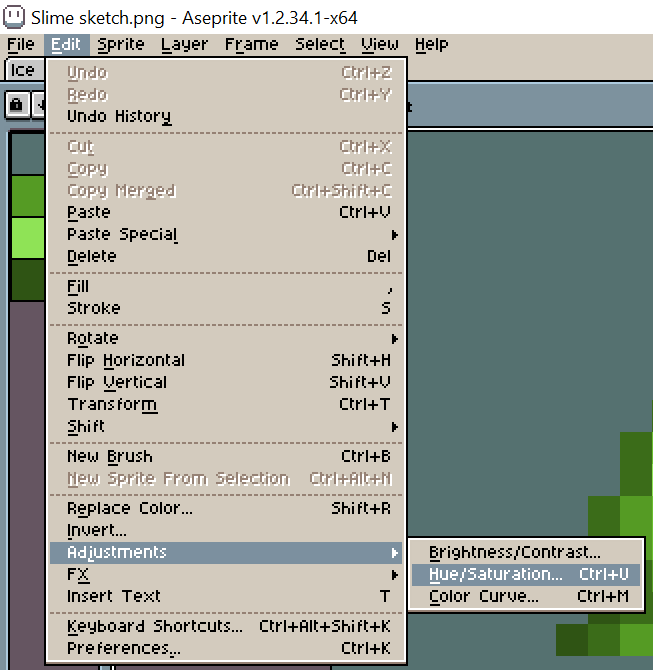Viewport: 653px width, 670px height.
Task: Expand the Rotate submenu
Action: pos(226,338)
